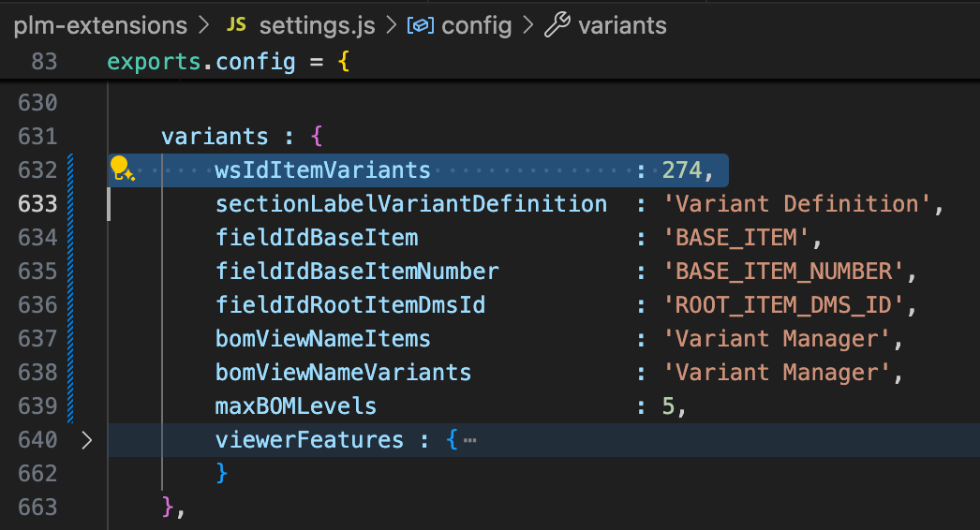980x530 pixels.
Task: Place cursor on fieldIdBaseItemNumber key
Action: coord(357,272)
